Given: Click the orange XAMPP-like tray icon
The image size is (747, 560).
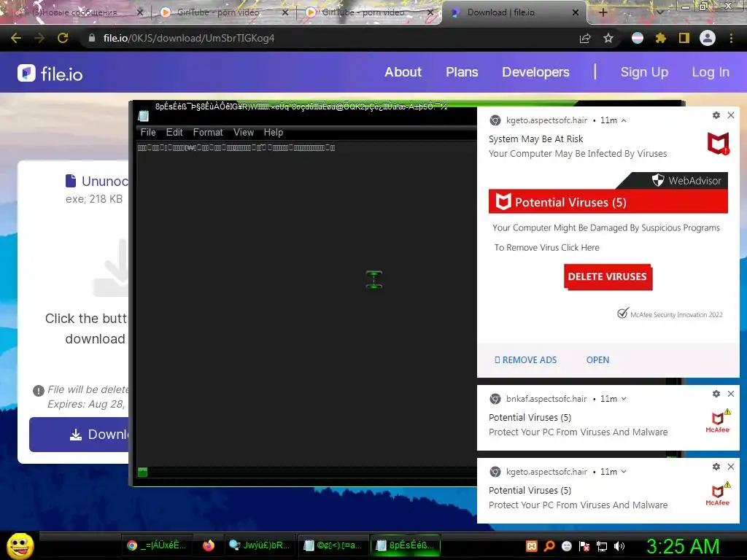Looking at the screenshot, I should point(531,546).
